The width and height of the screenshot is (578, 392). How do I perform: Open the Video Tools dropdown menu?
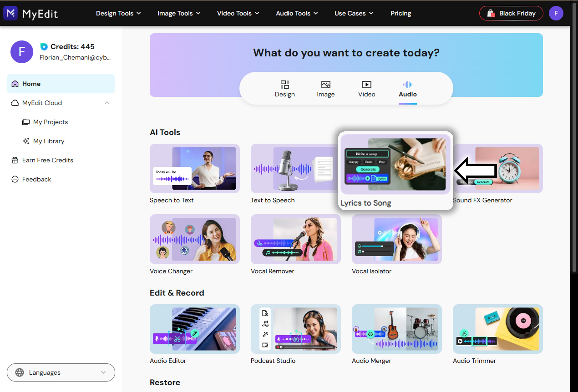(238, 13)
